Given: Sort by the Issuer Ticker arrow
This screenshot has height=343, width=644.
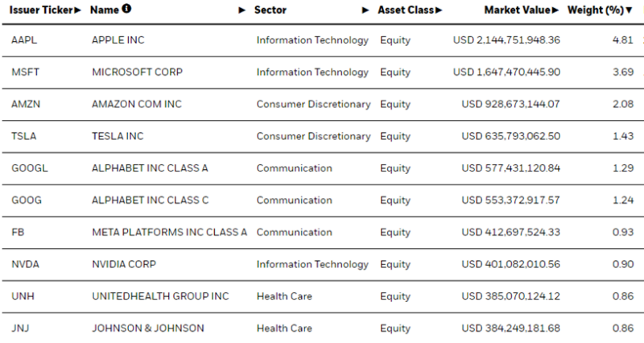Looking at the screenshot, I should pyautogui.click(x=77, y=10).
